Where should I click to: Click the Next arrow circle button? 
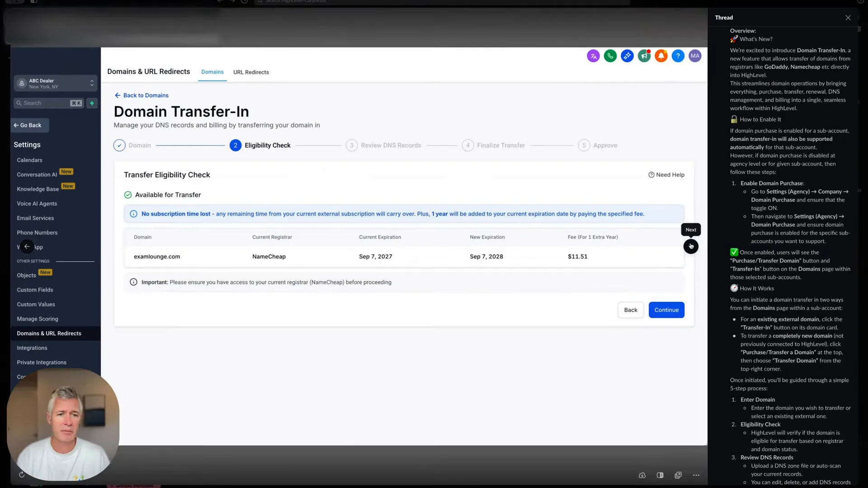coord(691,246)
